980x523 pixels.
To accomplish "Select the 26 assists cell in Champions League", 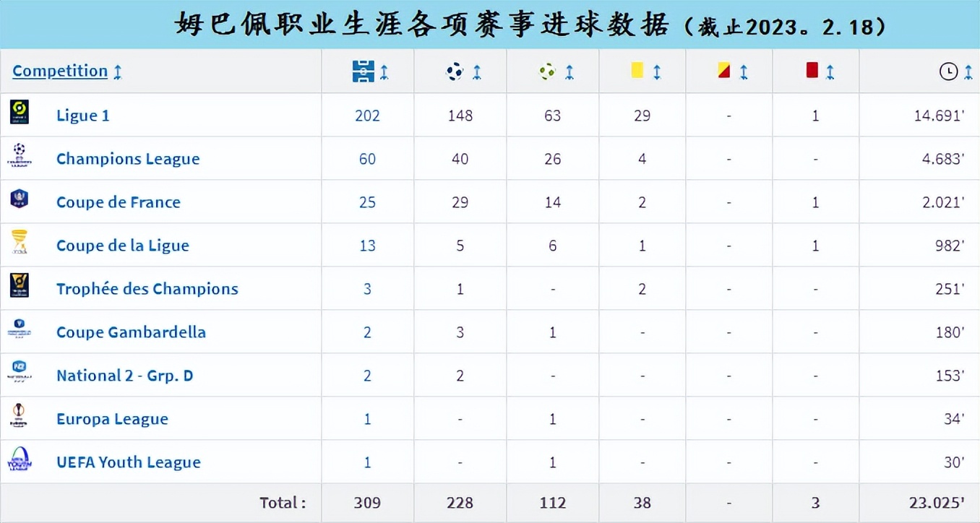I will [553, 159].
